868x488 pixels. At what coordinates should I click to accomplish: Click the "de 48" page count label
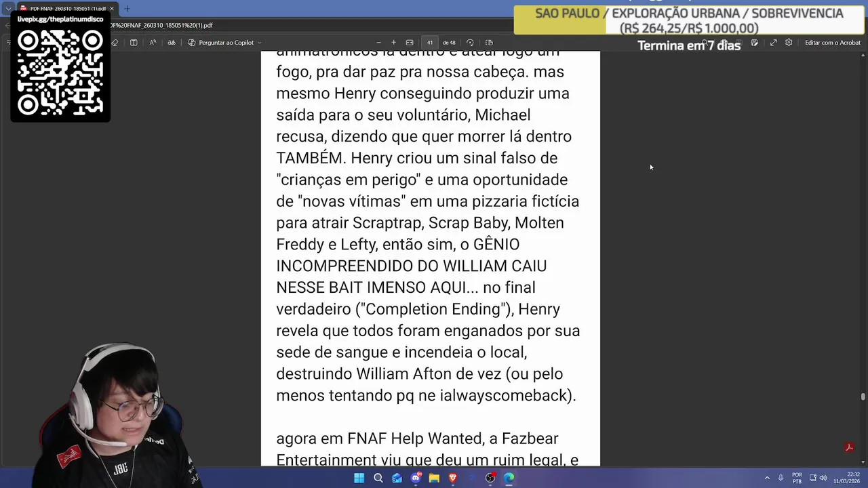point(449,43)
